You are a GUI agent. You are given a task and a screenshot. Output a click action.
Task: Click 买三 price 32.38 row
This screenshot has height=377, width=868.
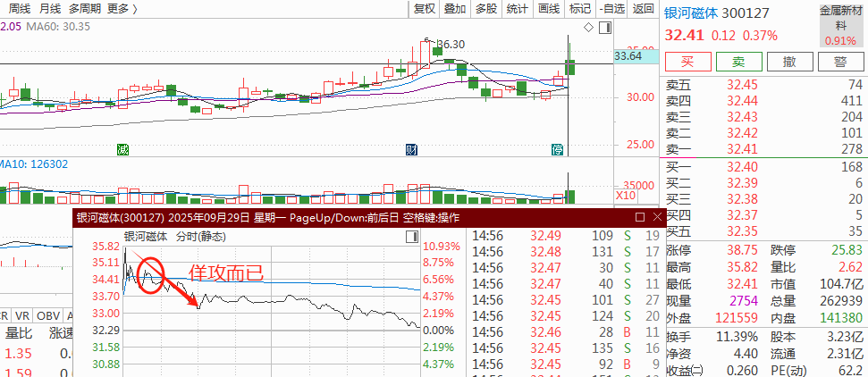coord(763,199)
